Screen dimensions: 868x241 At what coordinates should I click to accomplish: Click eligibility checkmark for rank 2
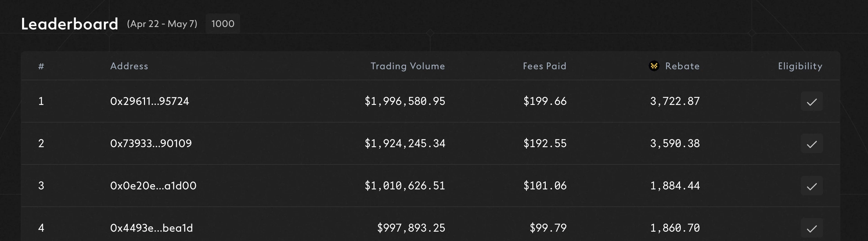click(812, 144)
